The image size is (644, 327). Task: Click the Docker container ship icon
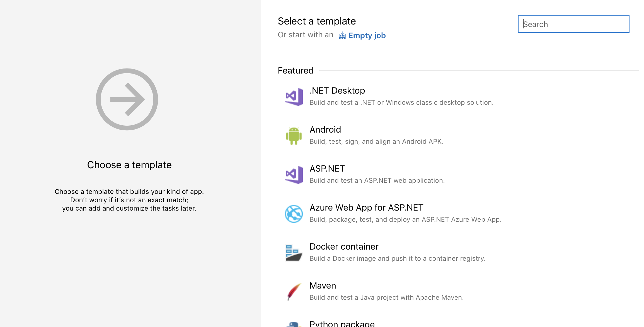coord(294,253)
